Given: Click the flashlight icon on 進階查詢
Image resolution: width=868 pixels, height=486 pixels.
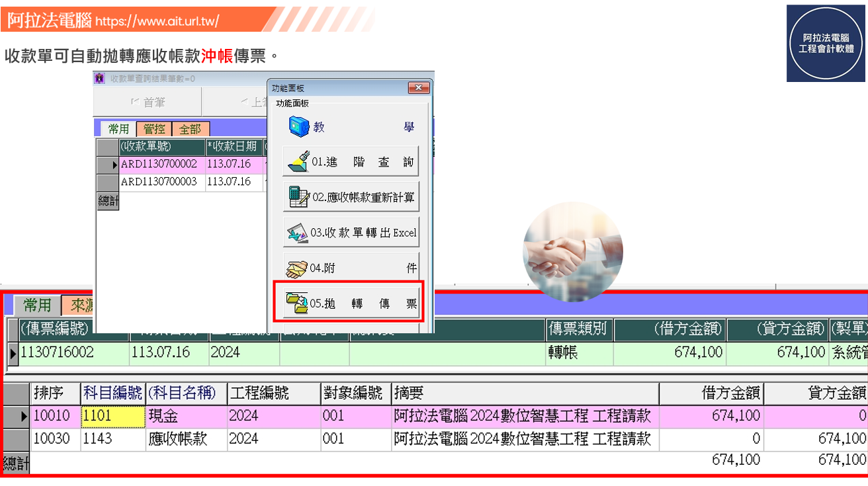Looking at the screenshot, I should pos(298,161).
